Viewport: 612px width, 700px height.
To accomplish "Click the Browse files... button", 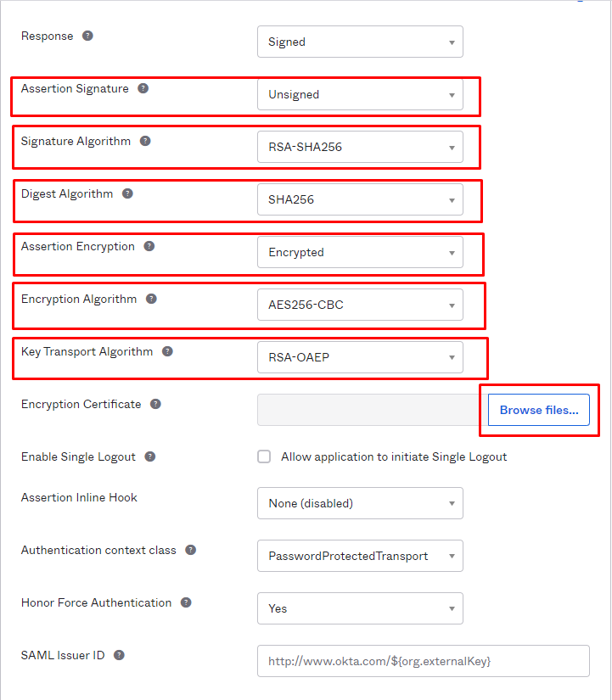I will [539, 410].
